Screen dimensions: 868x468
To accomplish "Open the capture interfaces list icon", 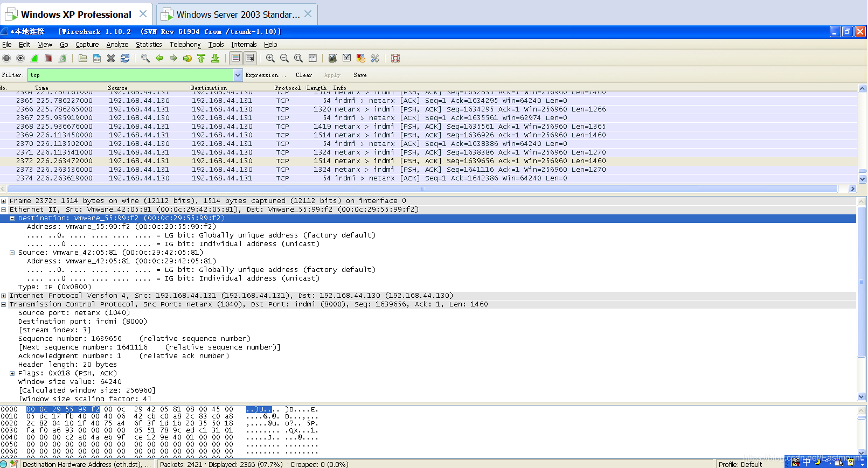I will [6, 58].
